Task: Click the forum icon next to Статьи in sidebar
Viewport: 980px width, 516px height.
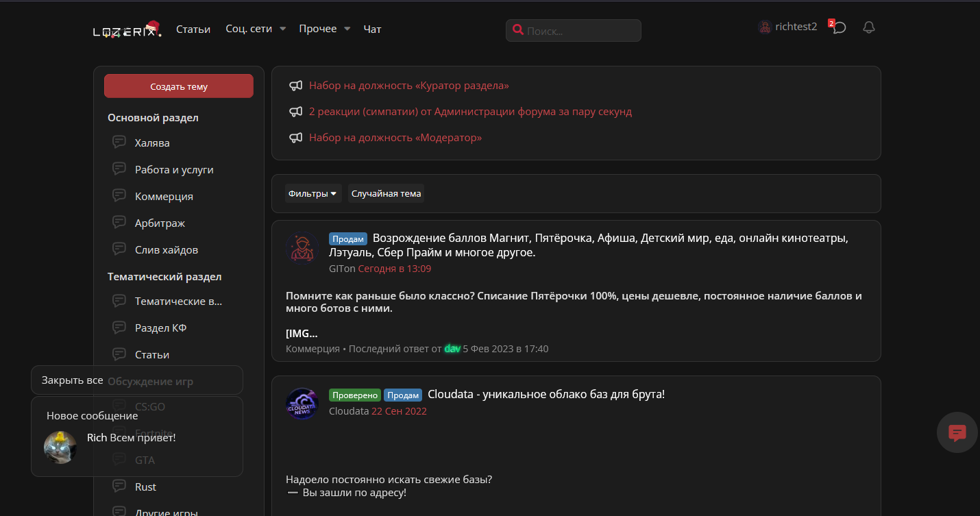Action: point(119,354)
